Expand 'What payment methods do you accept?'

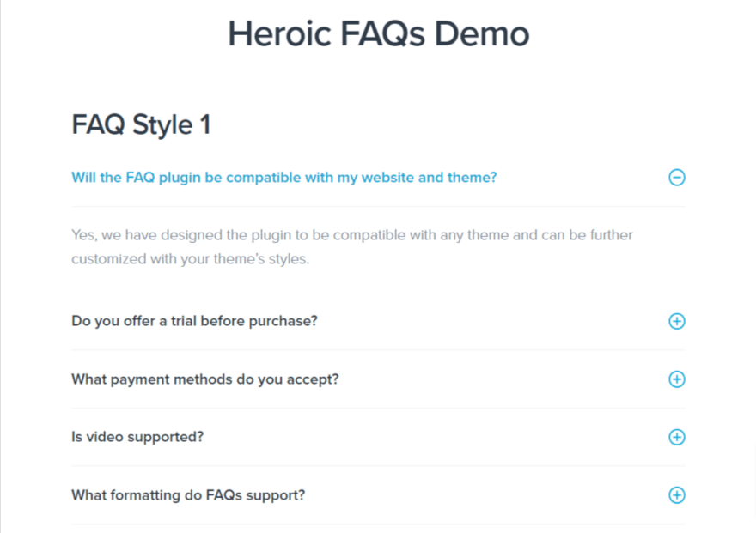[205, 379]
